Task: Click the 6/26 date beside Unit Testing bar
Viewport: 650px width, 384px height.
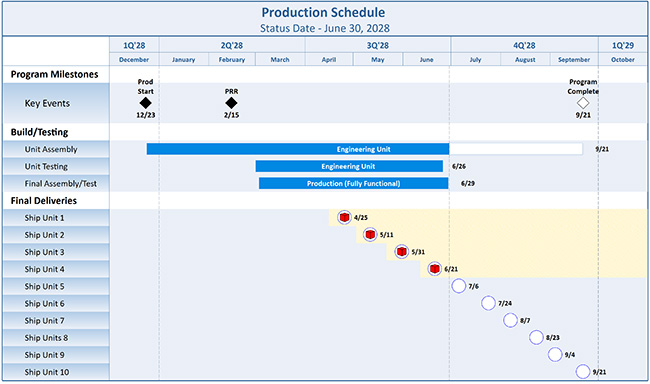Action: pos(459,166)
